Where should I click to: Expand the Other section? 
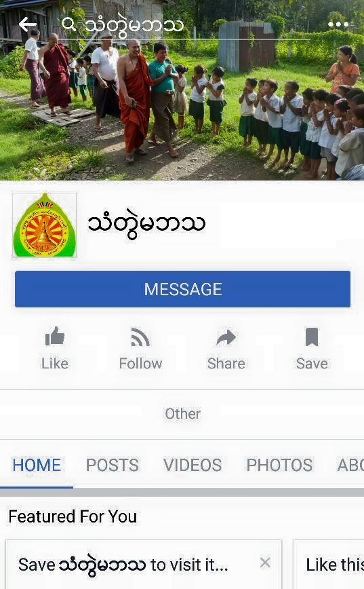[183, 414]
